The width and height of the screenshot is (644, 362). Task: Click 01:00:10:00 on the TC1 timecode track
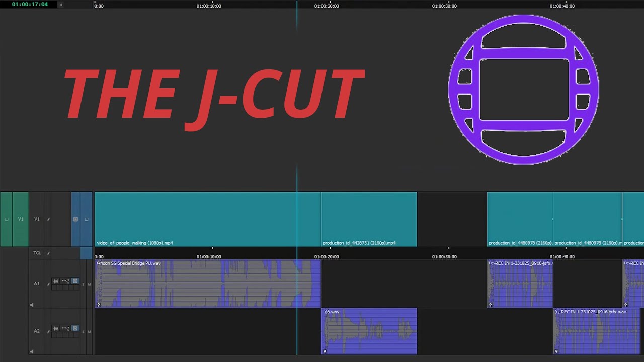tap(209, 257)
